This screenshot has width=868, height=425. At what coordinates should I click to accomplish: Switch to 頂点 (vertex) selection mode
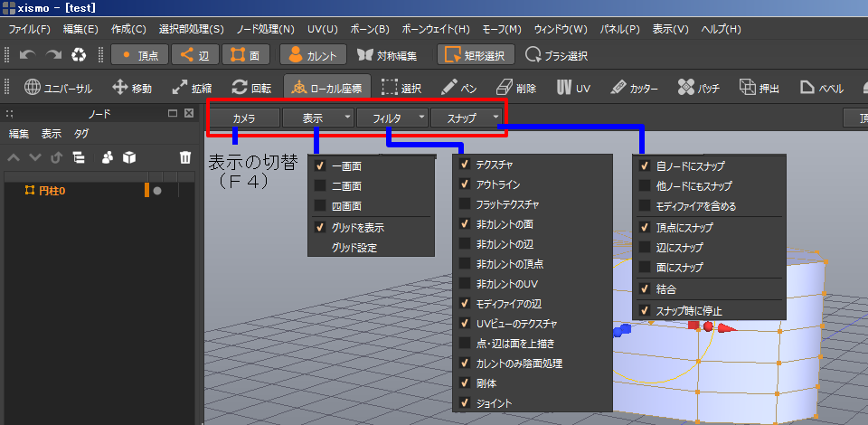(x=139, y=55)
